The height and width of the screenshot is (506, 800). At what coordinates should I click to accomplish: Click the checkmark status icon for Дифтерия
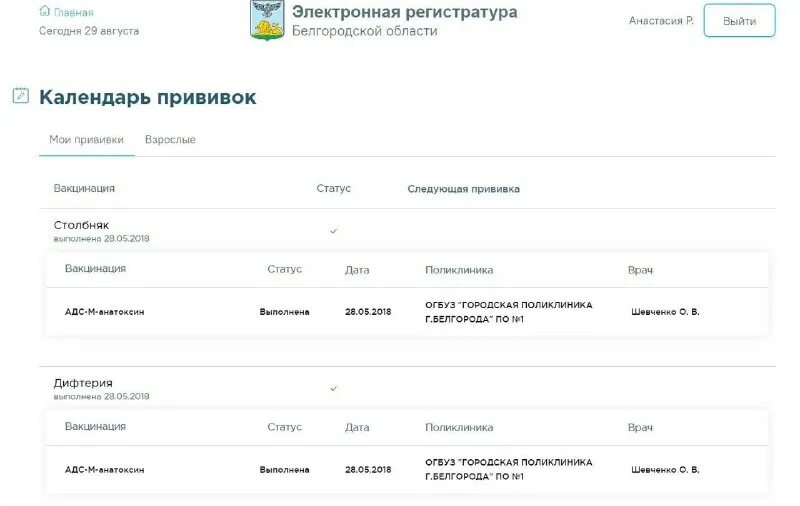click(334, 389)
